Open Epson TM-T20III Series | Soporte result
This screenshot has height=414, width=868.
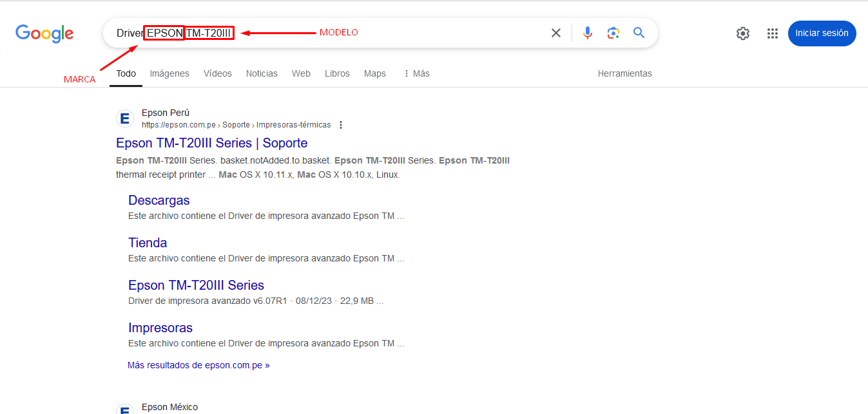212,143
